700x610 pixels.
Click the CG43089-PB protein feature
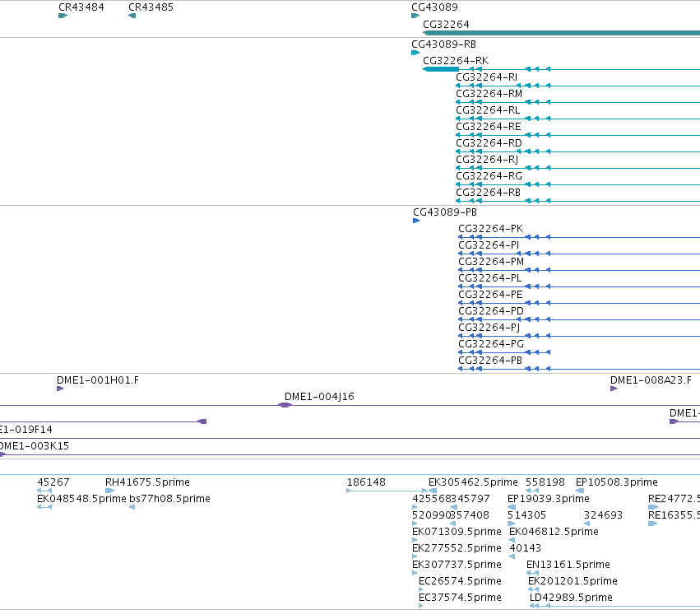tap(416, 221)
